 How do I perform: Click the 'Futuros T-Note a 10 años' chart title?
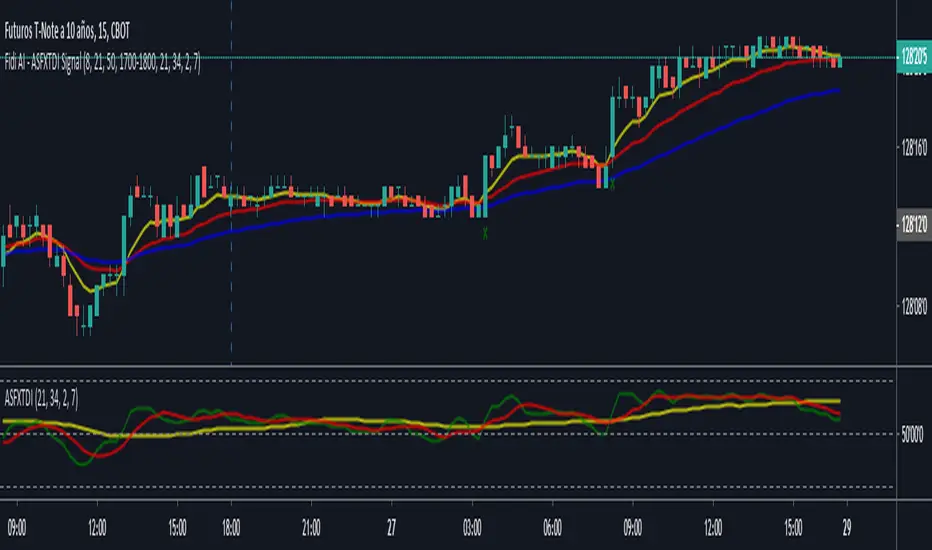point(67,31)
